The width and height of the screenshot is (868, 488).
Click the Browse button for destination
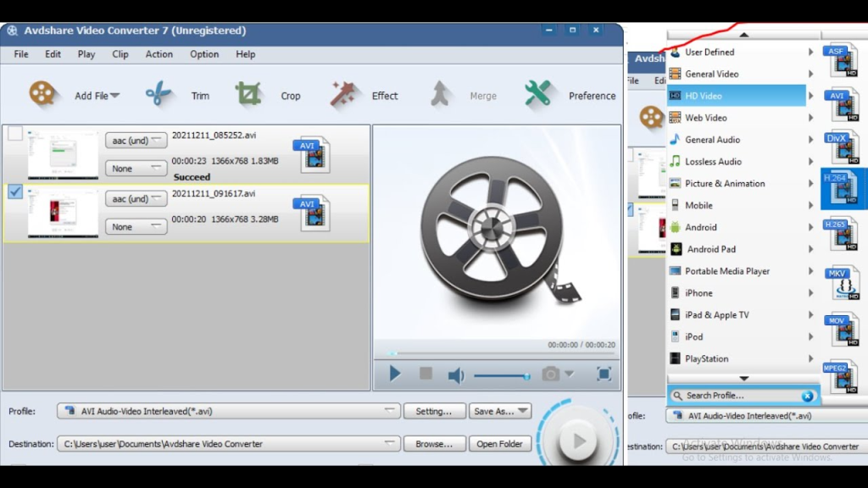tap(434, 443)
